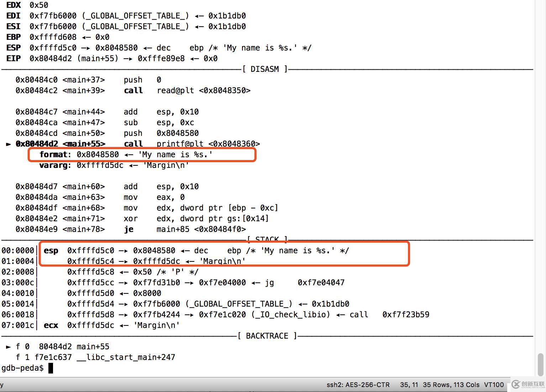546x392 pixels.
Task: Click the EDX register value 0x50
Action: [x=39, y=5]
